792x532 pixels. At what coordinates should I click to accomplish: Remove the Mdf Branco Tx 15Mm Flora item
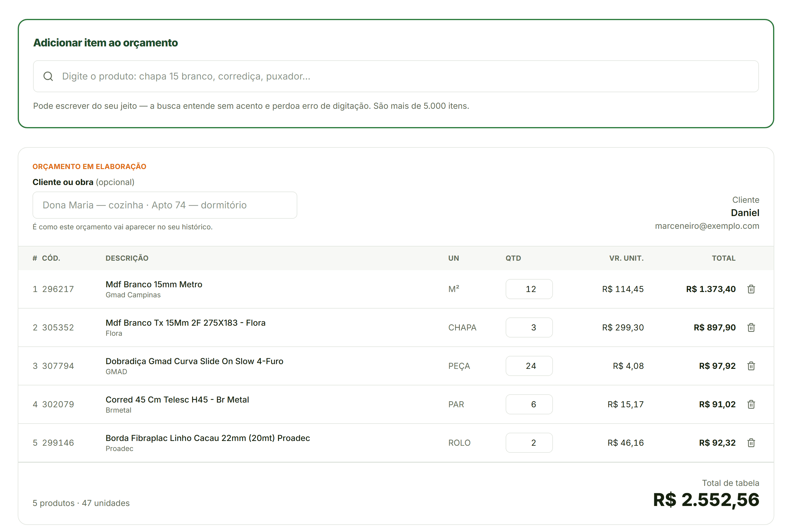tap(751, 327)
